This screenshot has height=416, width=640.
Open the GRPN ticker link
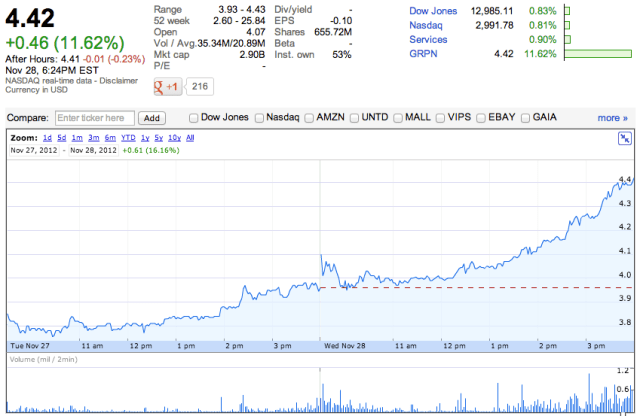coord(423,54)
